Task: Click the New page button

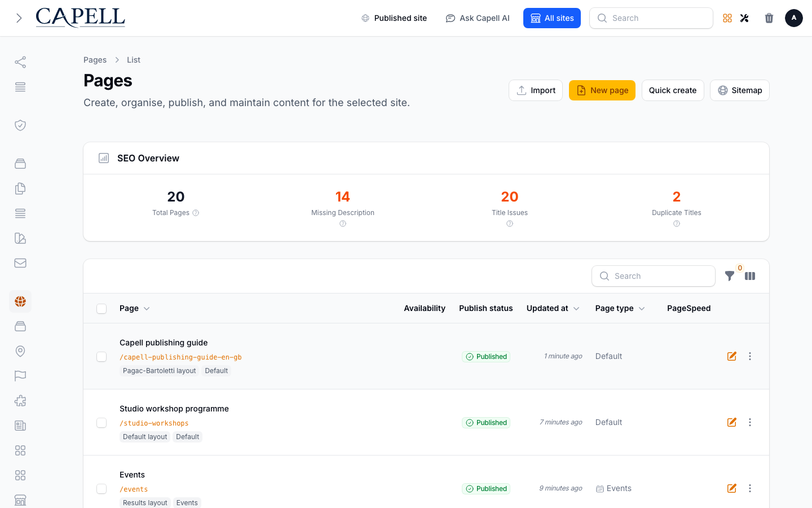Action: click(x=602, y=90)
